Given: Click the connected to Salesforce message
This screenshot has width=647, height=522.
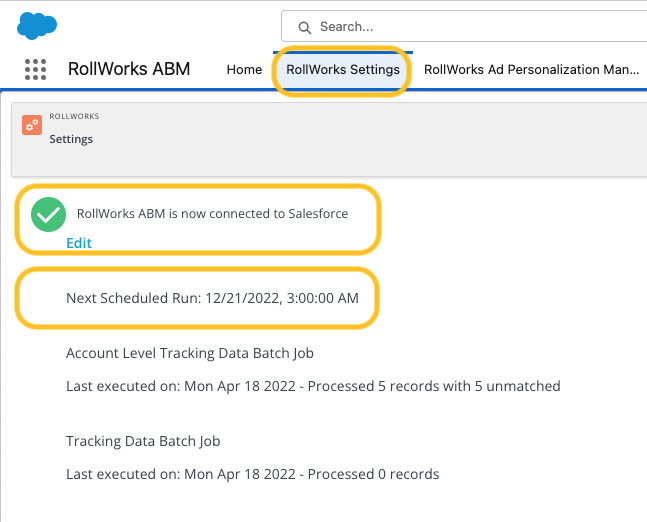Looking at the screenshot, I should 212,214.
